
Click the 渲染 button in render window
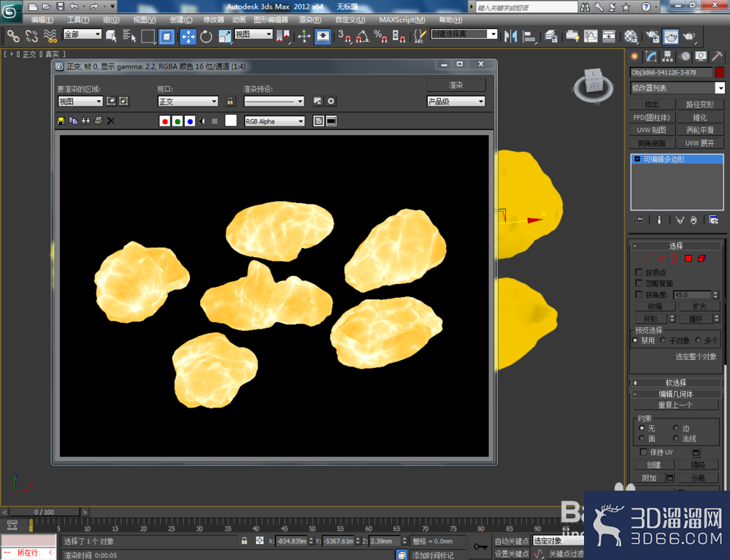[456, 85]
